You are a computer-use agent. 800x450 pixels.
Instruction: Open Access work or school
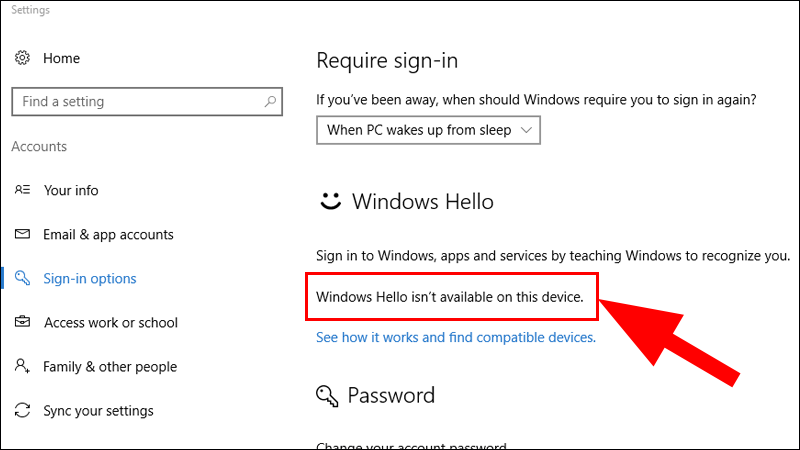coord(111,322)
